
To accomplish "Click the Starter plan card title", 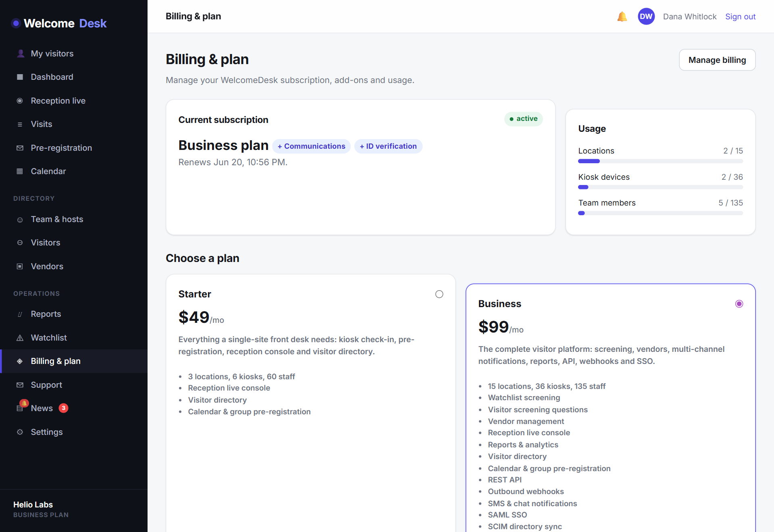I will (x=195, y=294).
